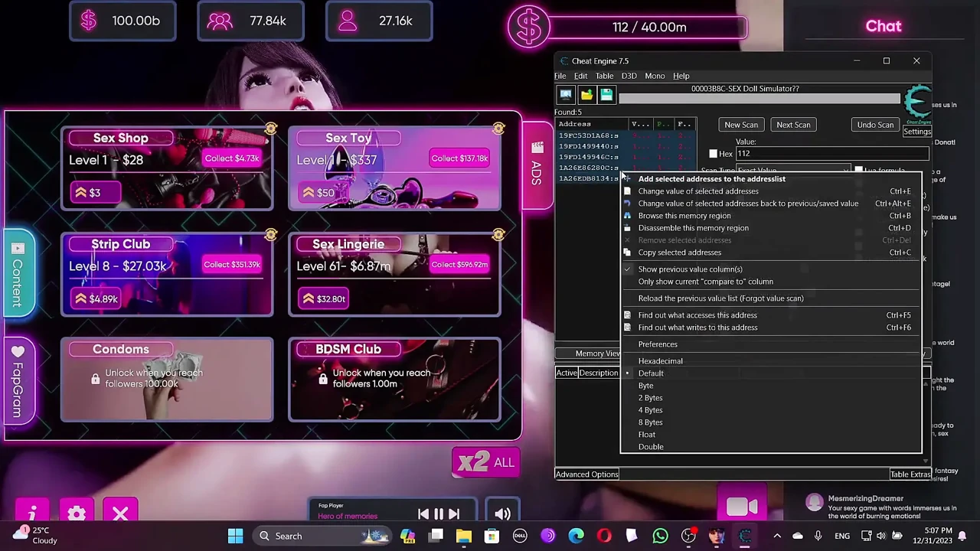Enable the Hex checkbox in Cheat Engine
The image size is (980, 551).
[714, 154]
